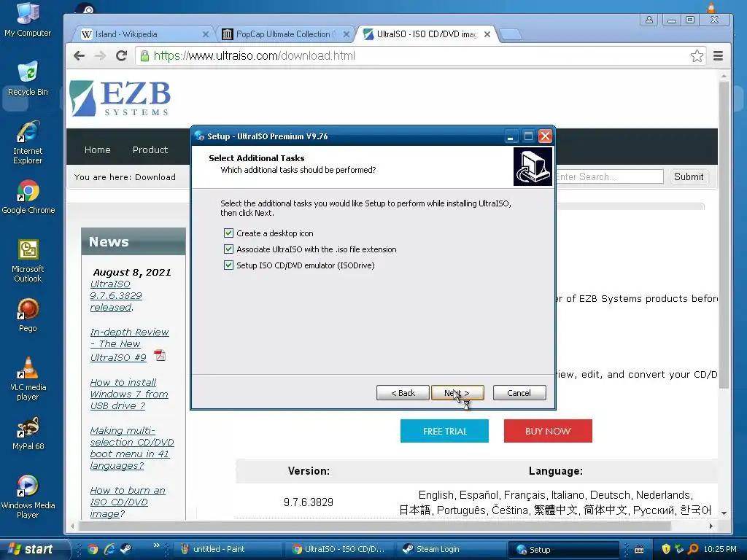
Task: Click Next in the Setup wizard
Action: 457,393
